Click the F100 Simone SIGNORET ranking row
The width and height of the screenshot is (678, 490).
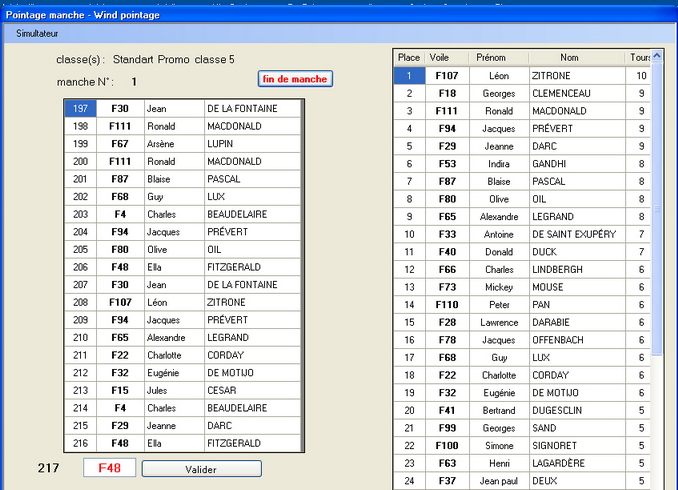tap(520, 446)
